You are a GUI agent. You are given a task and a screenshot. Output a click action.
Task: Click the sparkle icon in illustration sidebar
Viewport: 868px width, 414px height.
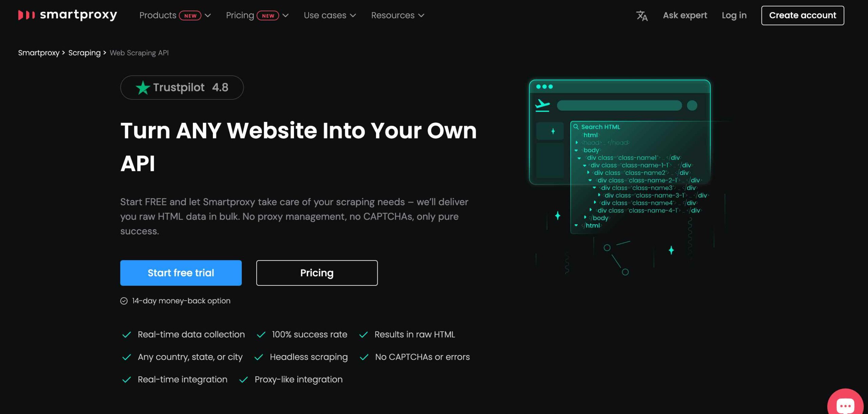coord(553,131)
